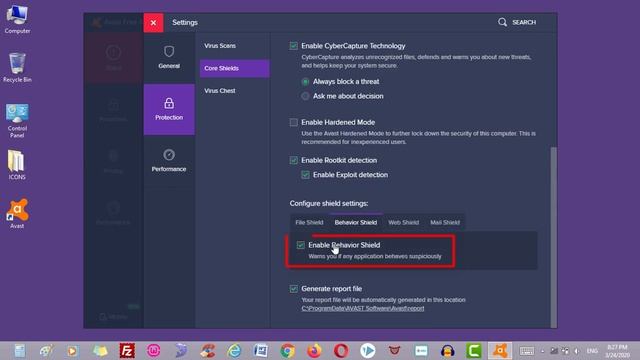Show hidden tray icons arrow
The height and width of the screenshot is (360, 640).
pos(542,351)
